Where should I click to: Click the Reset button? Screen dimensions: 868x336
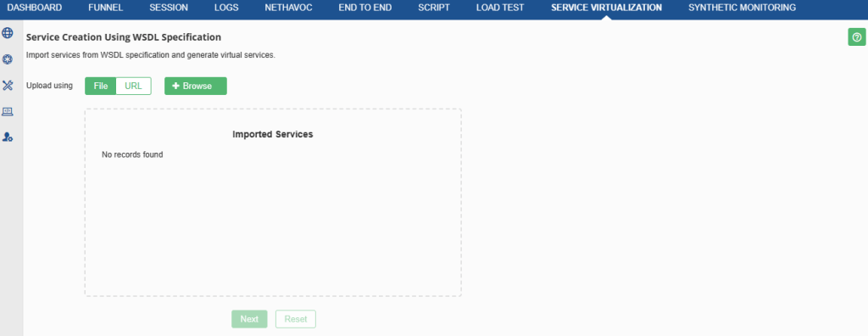click(x=296, y=319)
